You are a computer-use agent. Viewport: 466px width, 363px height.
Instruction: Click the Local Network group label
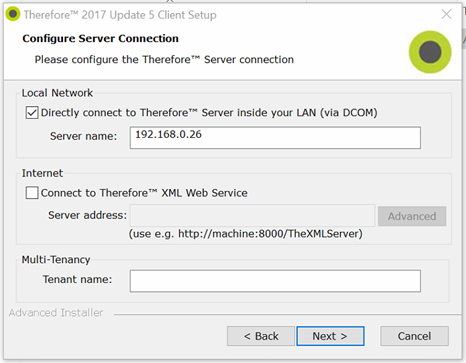57,93
